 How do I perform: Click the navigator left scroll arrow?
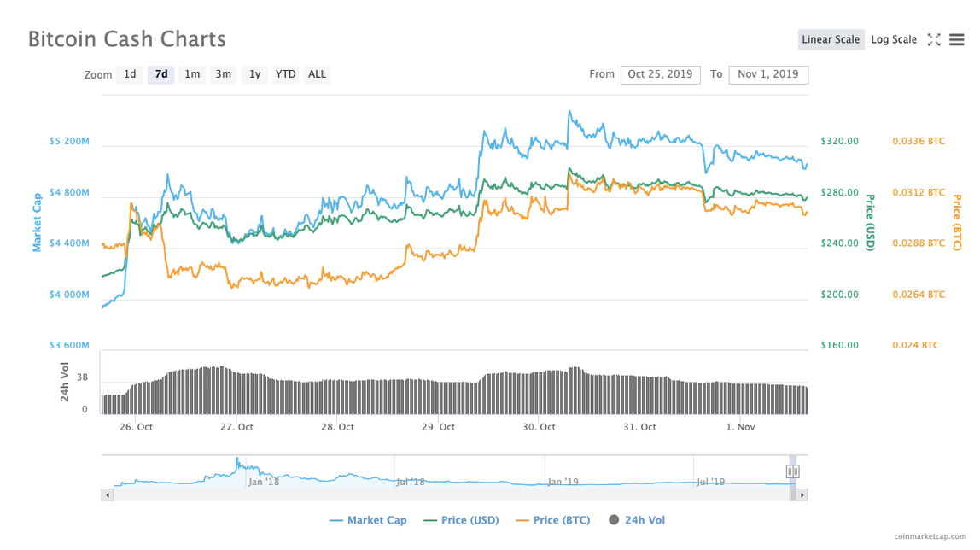(x=108, y=495)
